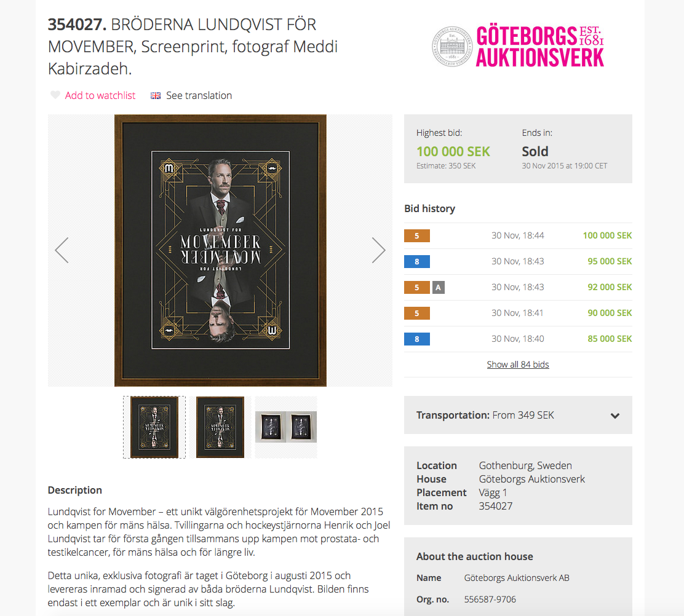Select the first framed print thumbnail
The height and width of the screenshot is (616, 684).
(x=154, y=427)
